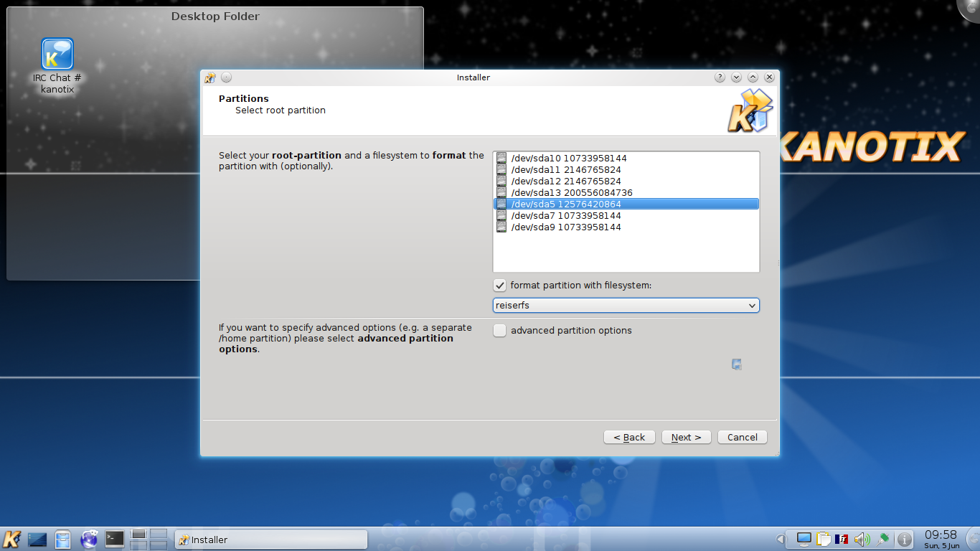Select partition /dev/sda9 10733958144

(626, 227)
